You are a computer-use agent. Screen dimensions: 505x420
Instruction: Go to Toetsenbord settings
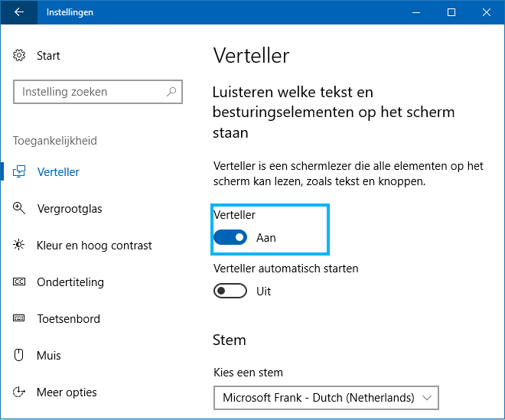coord(69,319)
